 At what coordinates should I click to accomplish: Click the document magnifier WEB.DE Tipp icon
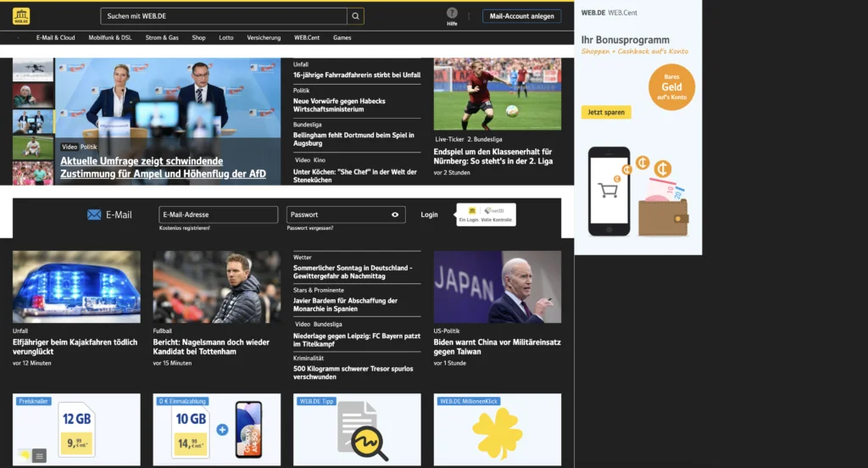(361, 432)
